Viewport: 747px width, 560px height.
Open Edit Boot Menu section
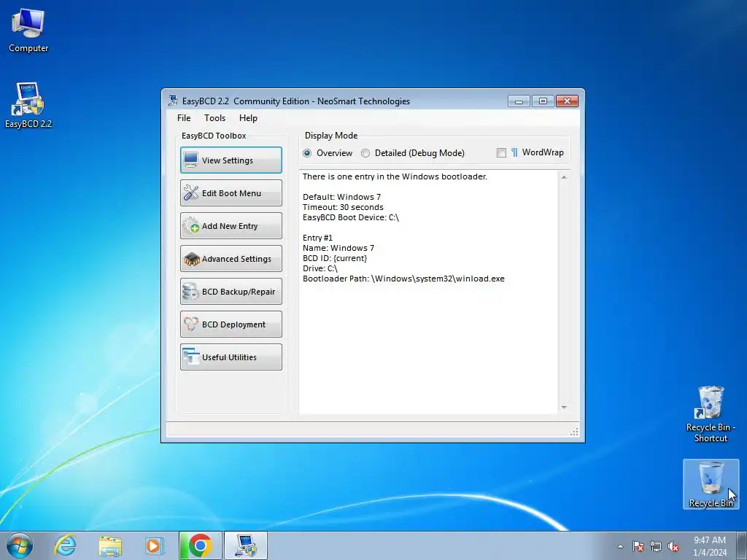click(x=231, y=192)
